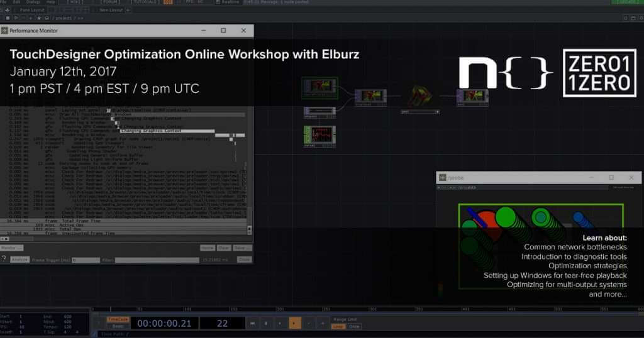Open the TUTORIALS link in top bar

click(145, 2)
